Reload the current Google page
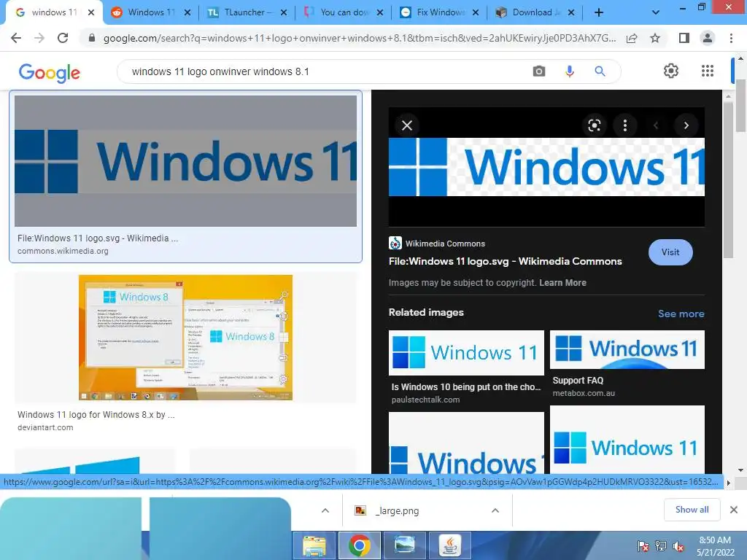The height and width of the screenshot is (560, 747). tap(63, 38)
